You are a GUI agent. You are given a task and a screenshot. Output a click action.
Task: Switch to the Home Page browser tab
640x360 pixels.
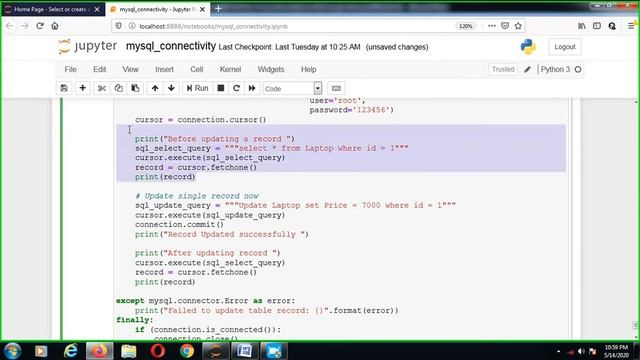49,9
